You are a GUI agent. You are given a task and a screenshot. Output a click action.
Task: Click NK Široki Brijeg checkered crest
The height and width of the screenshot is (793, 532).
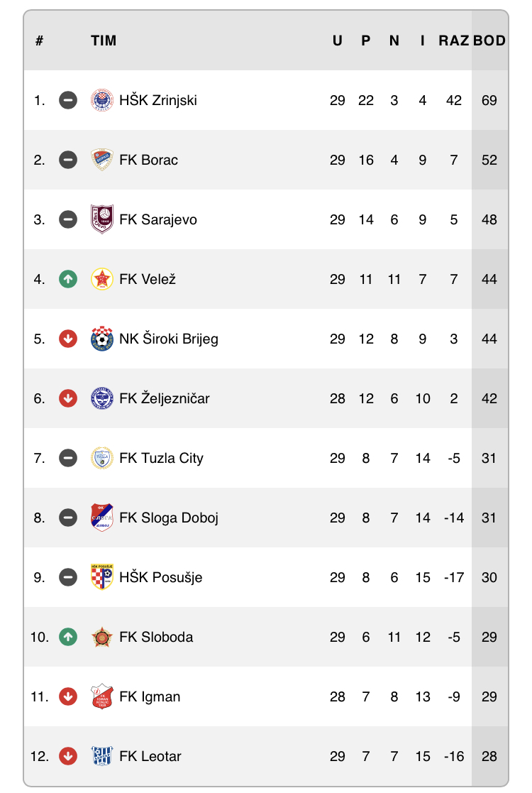pyautogui.click(x=101, y=339)
